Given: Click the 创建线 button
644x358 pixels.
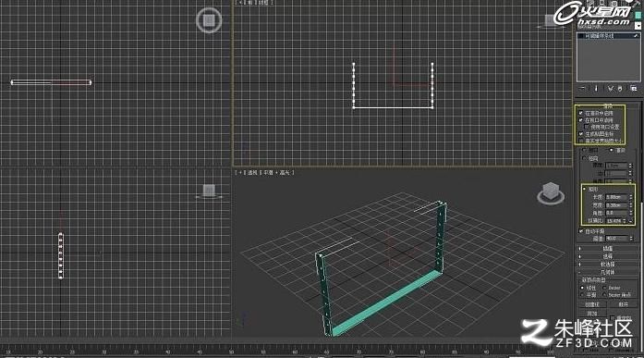Looking at the screenshot, I should coord(592,304).
